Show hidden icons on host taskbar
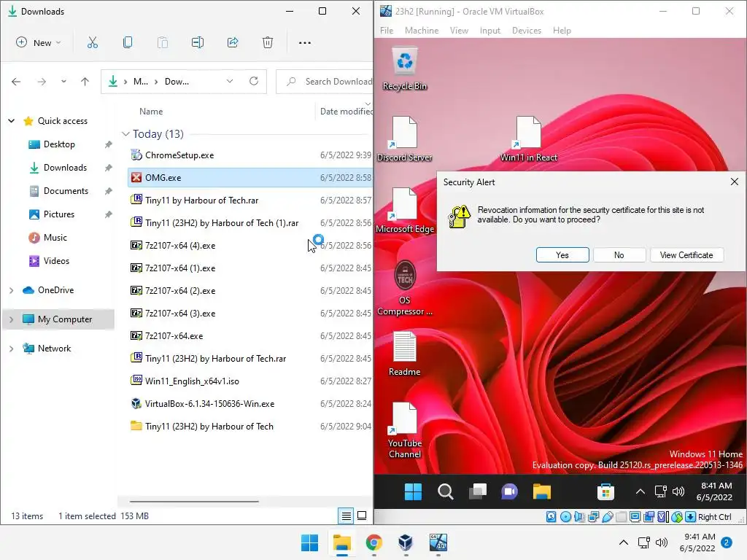Viewport: 747px width, 560px height. pos(623,542)
